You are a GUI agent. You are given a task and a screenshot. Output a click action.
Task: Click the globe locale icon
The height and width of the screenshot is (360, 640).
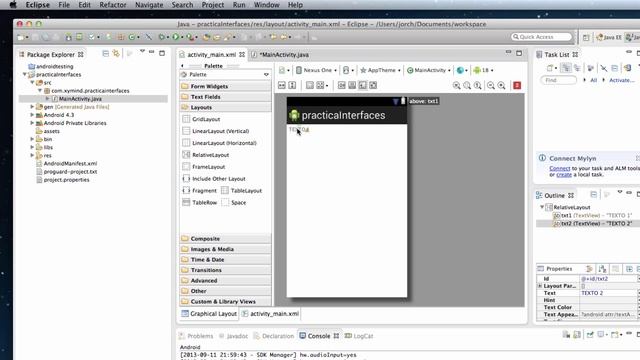click(x=460, y=70)
